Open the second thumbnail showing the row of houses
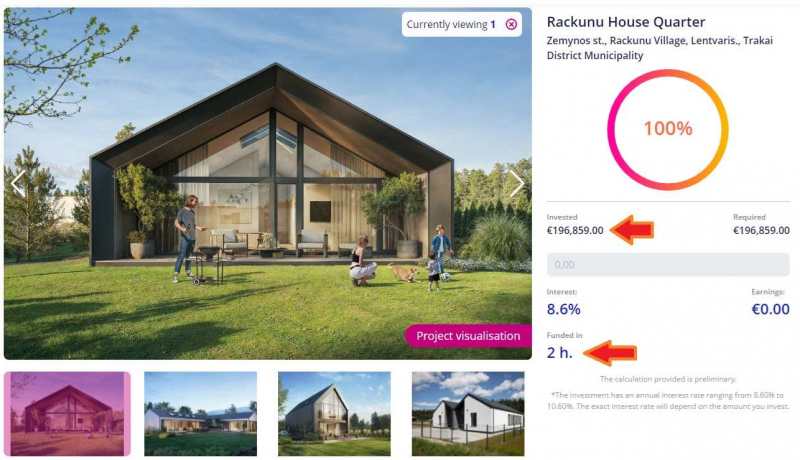The height and width of the screenshot is (460, 800). pyautogui.click(x=200, y=414)
